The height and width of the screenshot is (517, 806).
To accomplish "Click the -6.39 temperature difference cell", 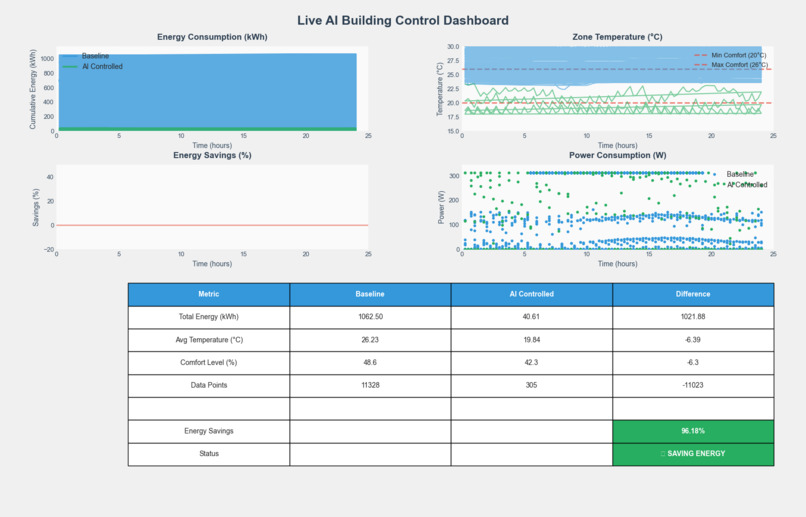I will [x=693, y=340].
